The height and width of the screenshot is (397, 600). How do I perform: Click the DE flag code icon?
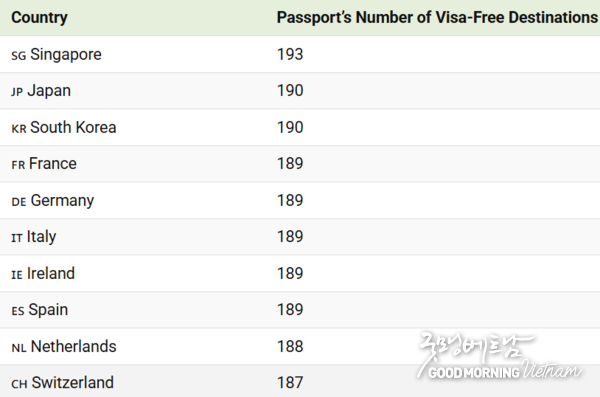[19, 202]
